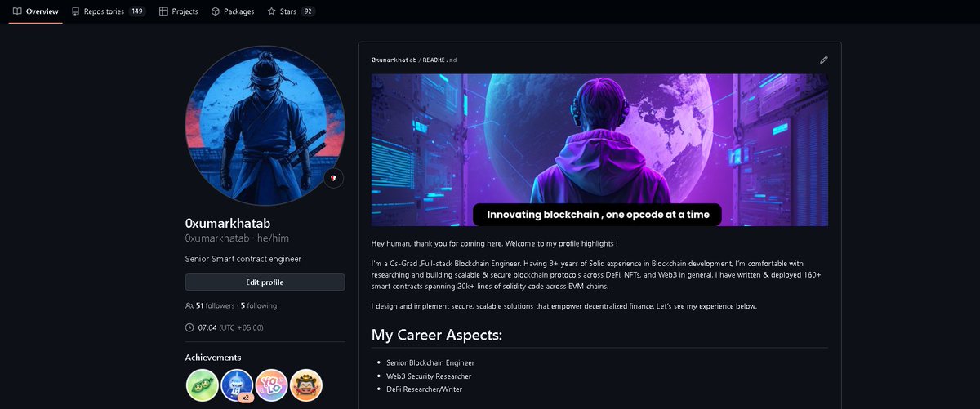Image resolution: width=980 pixels, height=409 pixels.
Task: Click the Projects table icon
Action: coord(163,11)
